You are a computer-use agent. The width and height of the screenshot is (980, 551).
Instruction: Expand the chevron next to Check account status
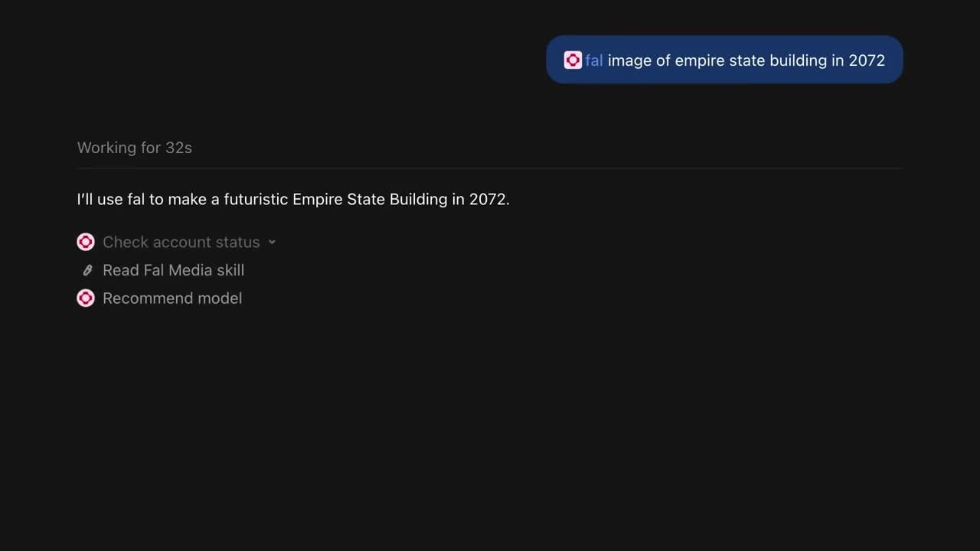click(272, 243)
